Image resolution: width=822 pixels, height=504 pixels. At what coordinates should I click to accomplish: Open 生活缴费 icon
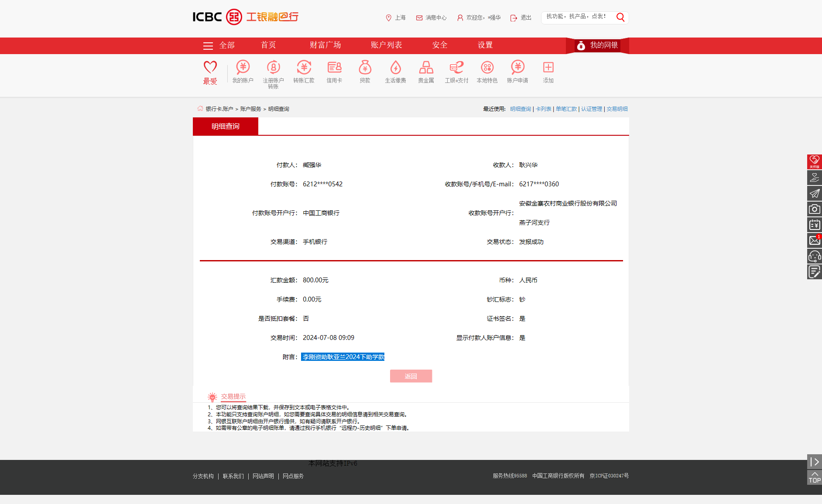[395, 72]
